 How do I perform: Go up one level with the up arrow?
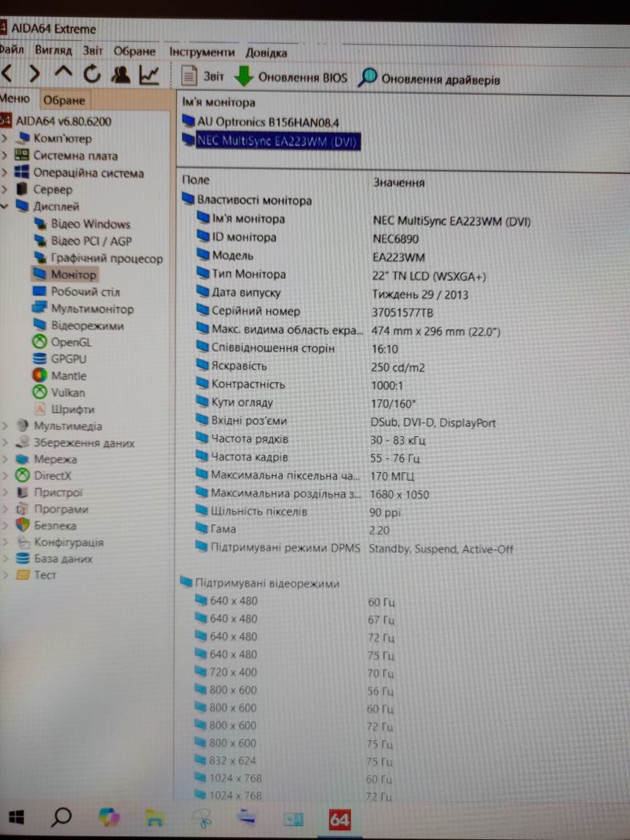63,73
